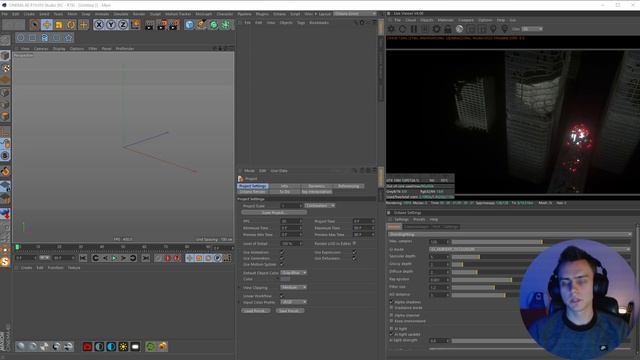
Task: Toggle Use Deformers checkbox
Action: click(x=354, y=258)
